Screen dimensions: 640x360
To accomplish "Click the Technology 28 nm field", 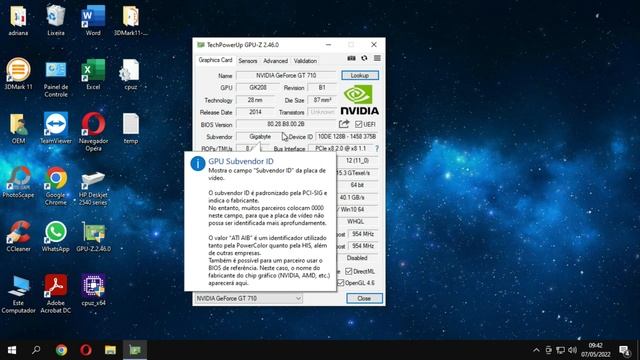I will point(256,100).
